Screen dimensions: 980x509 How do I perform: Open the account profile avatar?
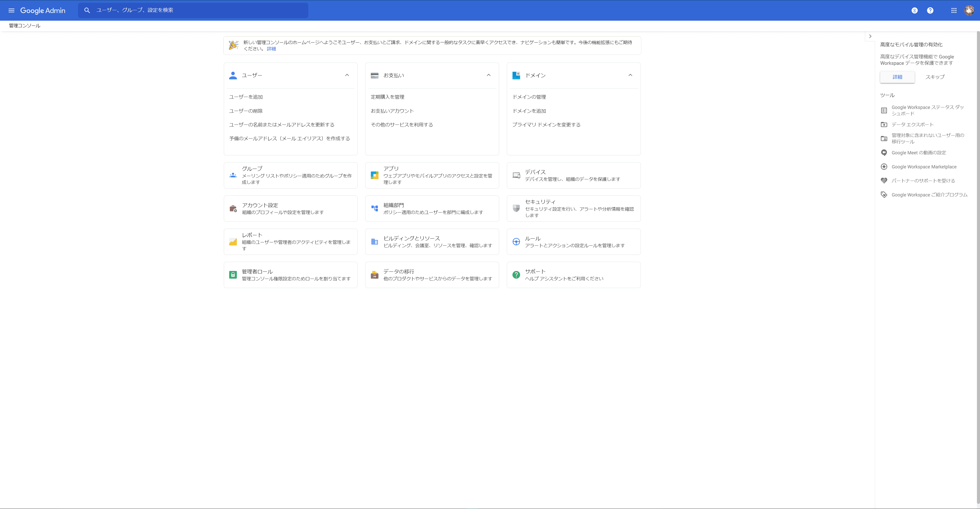click(x=969, y=10)
